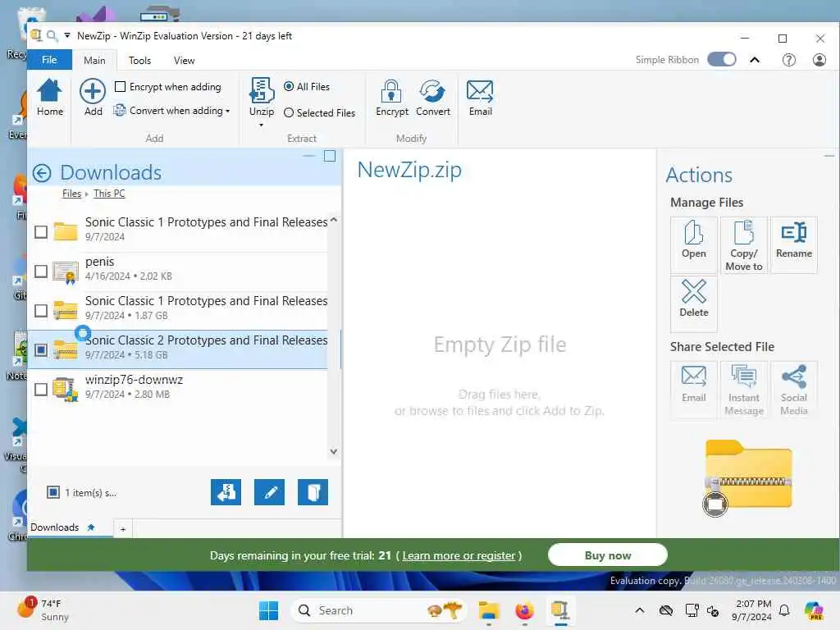Minimize the files pane with the dash
Viewport: 840px width, 630px height.
click(308, 156)
